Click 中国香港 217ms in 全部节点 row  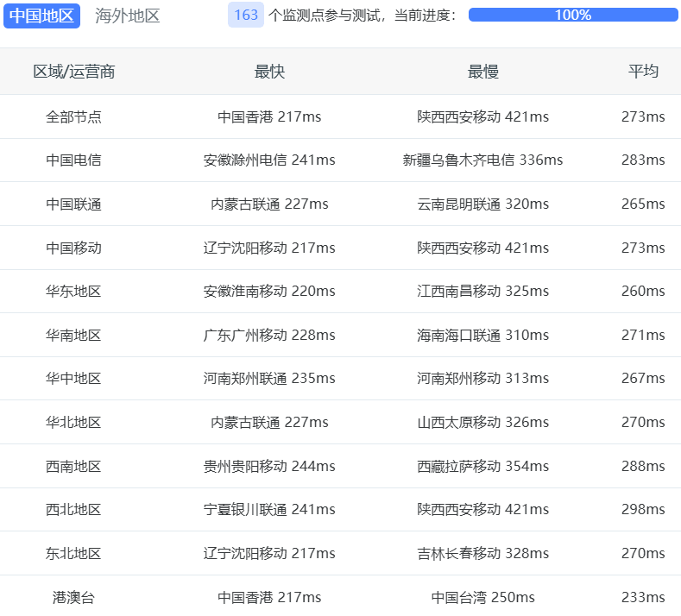[269, 116]
